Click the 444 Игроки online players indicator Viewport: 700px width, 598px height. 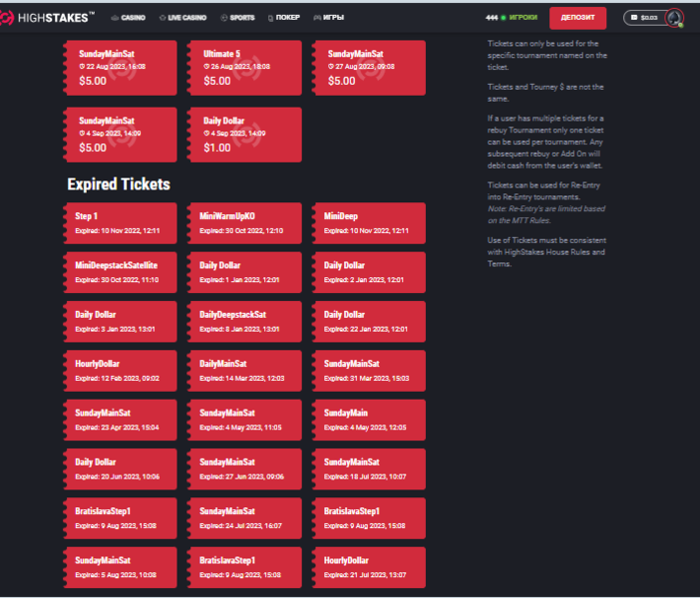pyautogui.click(x=513, y=18)
